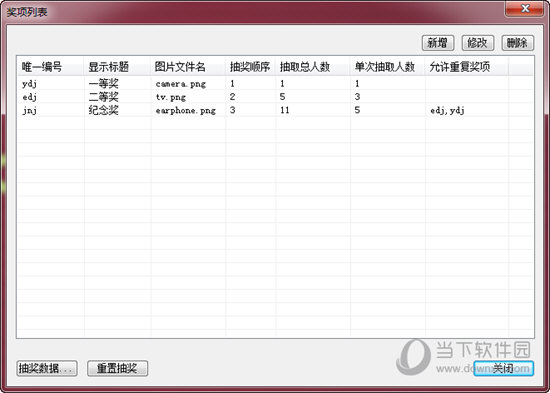This screenshot has height=393, width=550.
Task: Click the 纪念奖 title cell
Action: [x=104, y=110]
